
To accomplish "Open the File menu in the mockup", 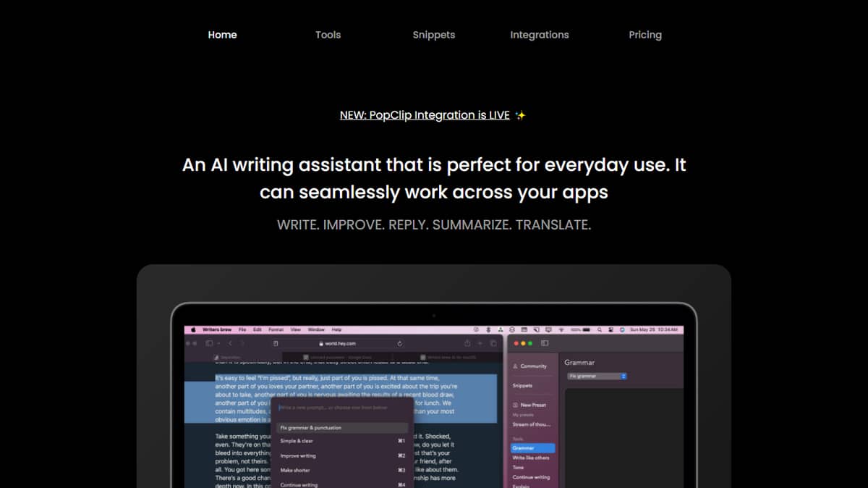I will coord(242,329).
